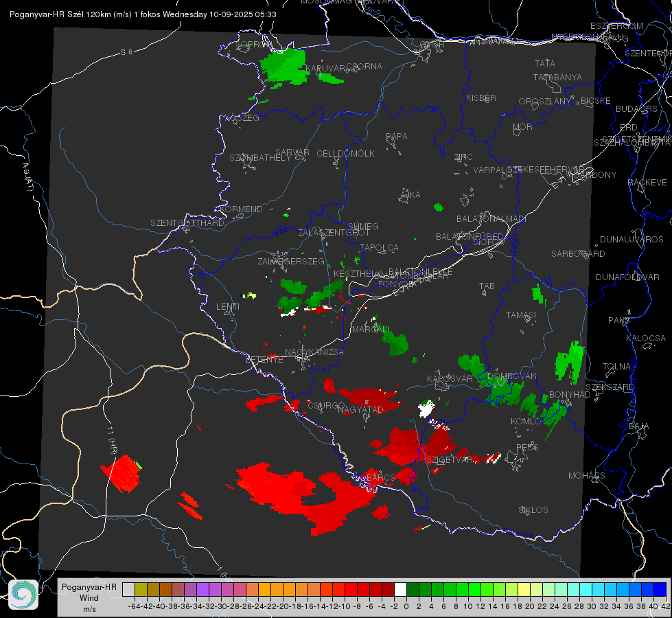Click the 'CSORNA' town label

pyautogui.click(x=364, y=67)
